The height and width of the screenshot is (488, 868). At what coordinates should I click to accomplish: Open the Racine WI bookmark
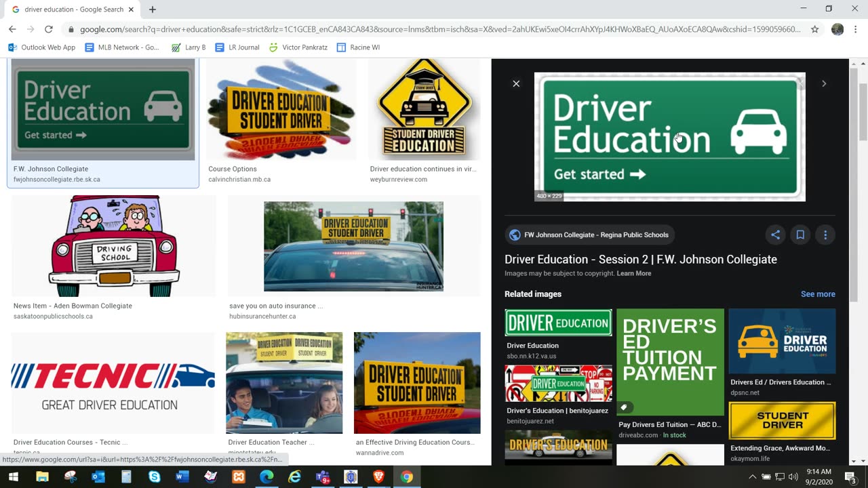(358, 47)
